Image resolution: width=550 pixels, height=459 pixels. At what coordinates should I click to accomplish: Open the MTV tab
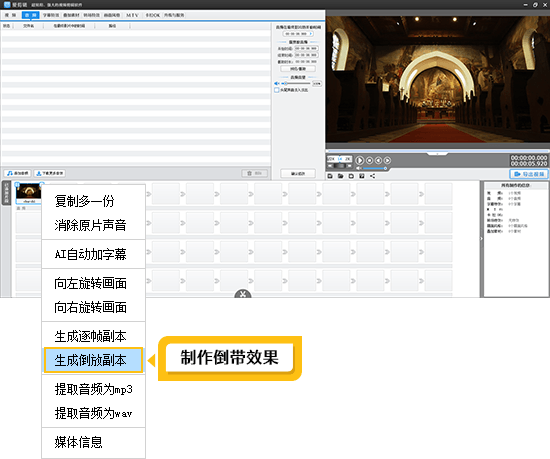[132, 15]
